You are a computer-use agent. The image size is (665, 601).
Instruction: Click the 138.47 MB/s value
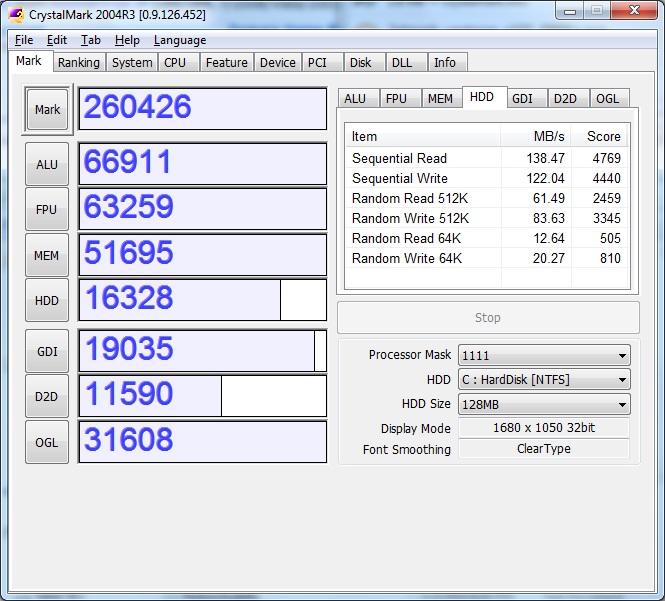[545, 158]
